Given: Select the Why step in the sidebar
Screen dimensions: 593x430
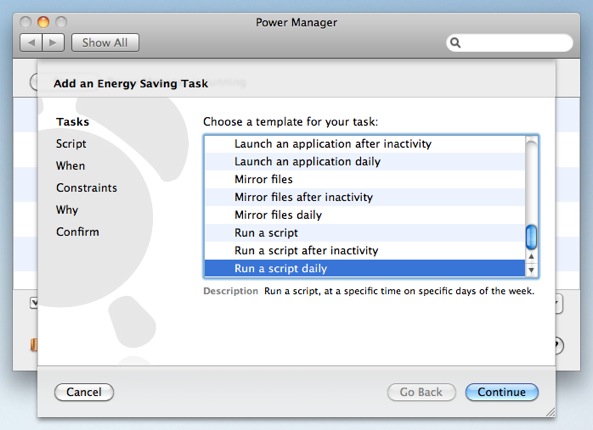Looking at the screenshot, I should [67, 210].
